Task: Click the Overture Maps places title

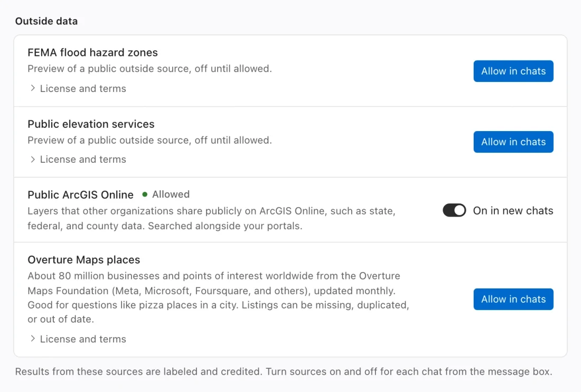Action: pyautogui.click(x=84, y=260)
